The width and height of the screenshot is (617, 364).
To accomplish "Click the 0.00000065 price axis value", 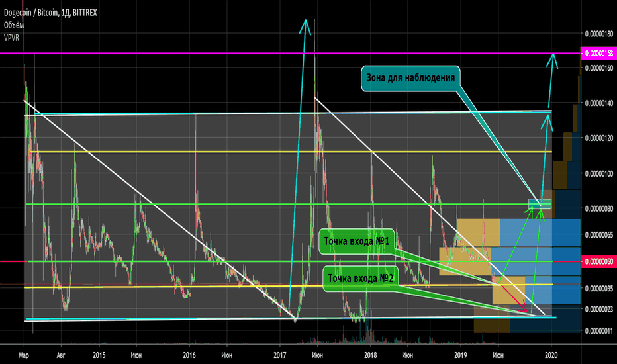I will click(599, 235).
